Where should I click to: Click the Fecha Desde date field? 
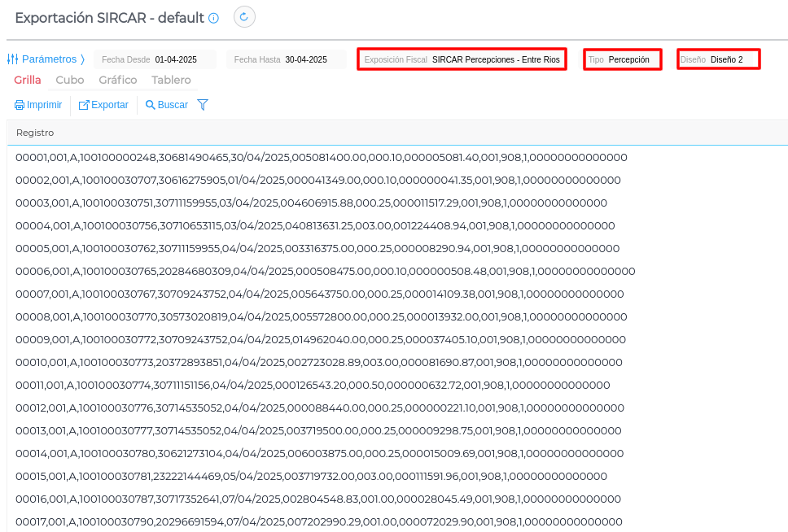(x=176, y=59)
